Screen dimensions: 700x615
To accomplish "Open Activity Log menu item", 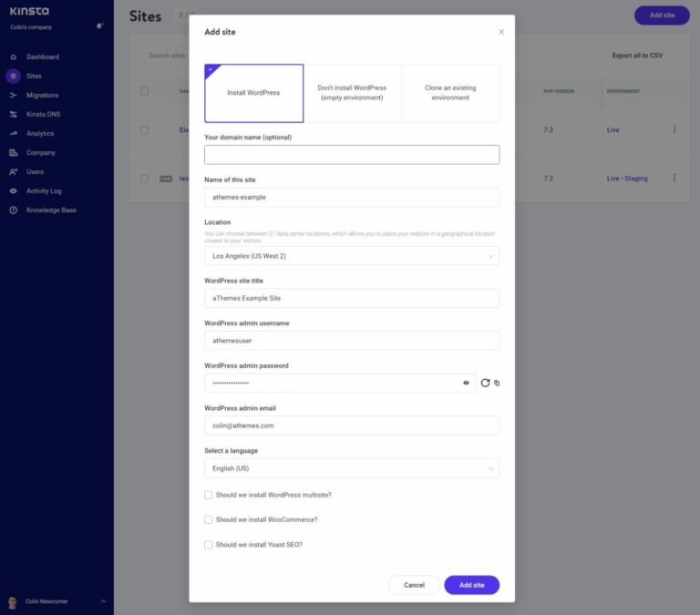I will (x=44, y=191).
